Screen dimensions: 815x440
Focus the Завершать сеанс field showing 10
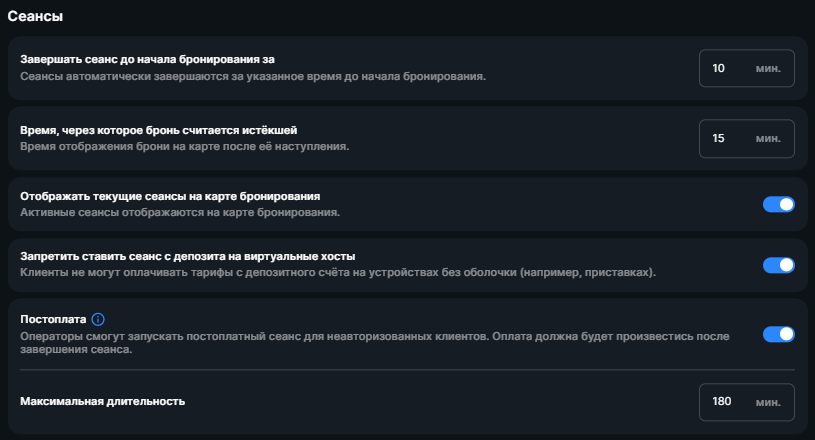[x=746, y=68]
